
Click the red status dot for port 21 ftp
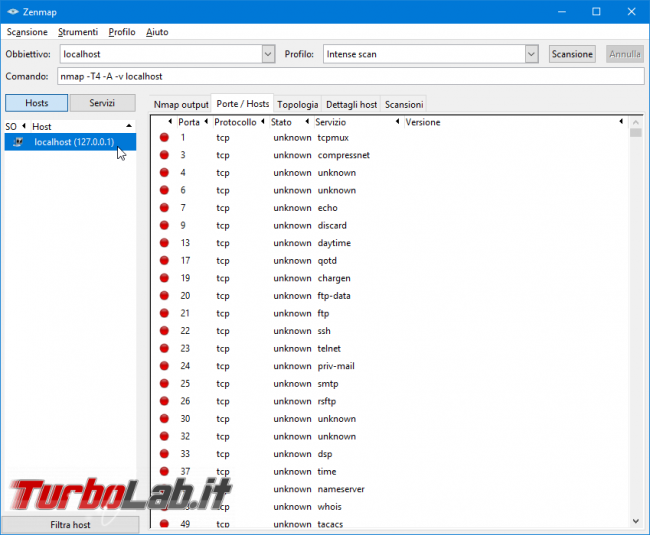164,313
